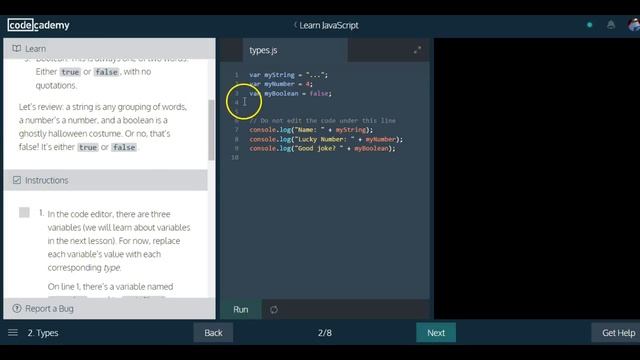Click console.log "Good joke? " line

(322, 149)
